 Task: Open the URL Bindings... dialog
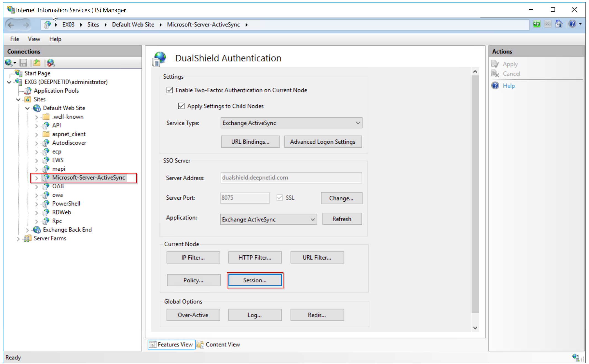point(250,142)
